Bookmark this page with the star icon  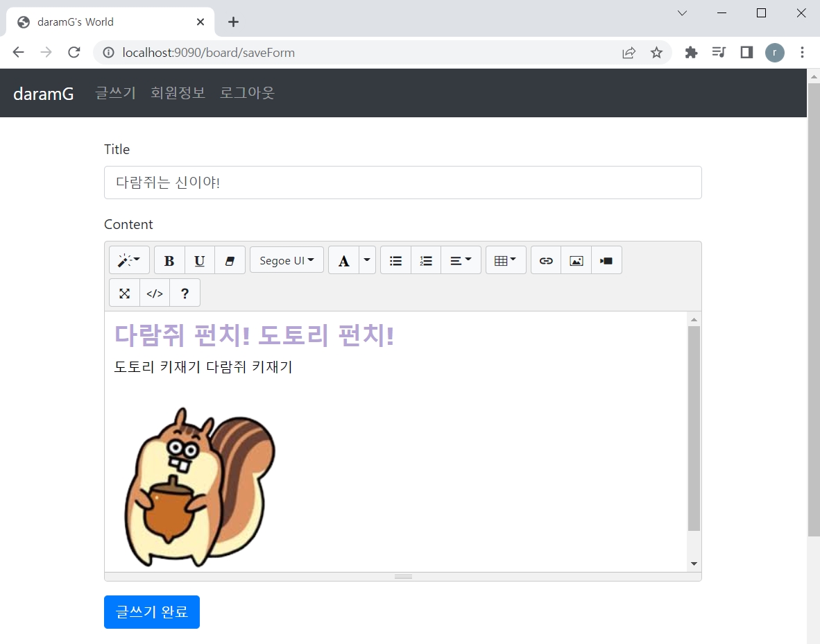click(656, 52)
